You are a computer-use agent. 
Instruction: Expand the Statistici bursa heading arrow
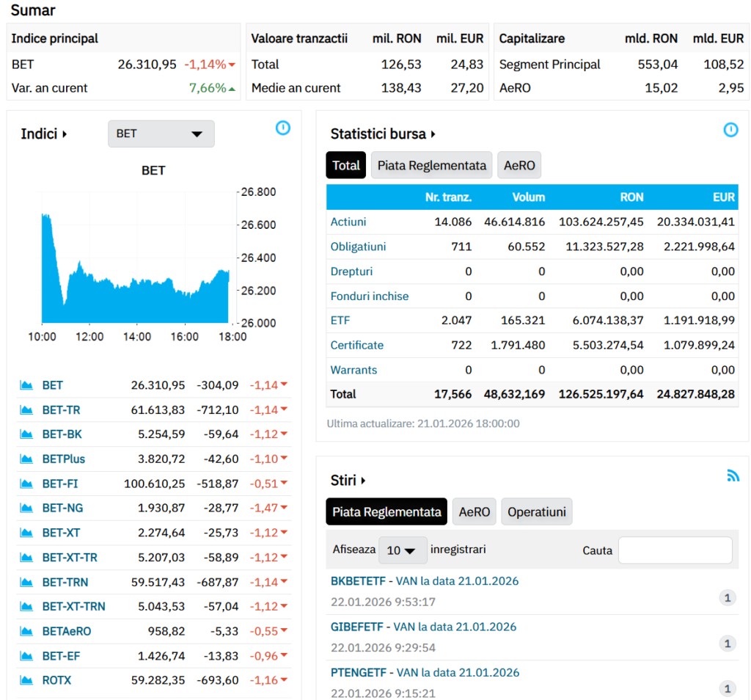tap(433, 134)
